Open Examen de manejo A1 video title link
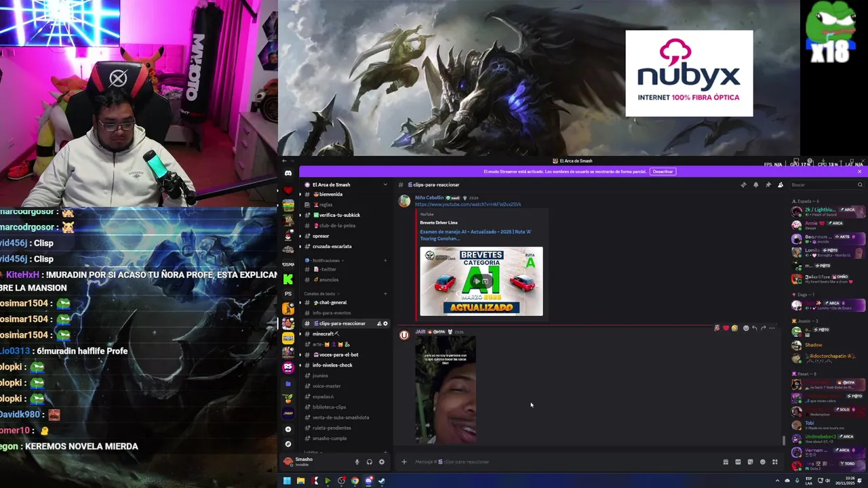868x488 pixels. click(475, 235)
